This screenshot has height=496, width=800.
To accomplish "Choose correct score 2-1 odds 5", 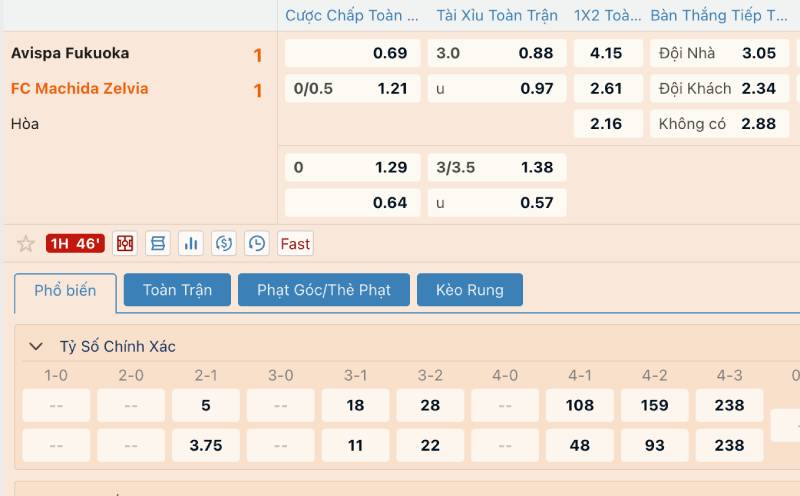I will (206, 405).
